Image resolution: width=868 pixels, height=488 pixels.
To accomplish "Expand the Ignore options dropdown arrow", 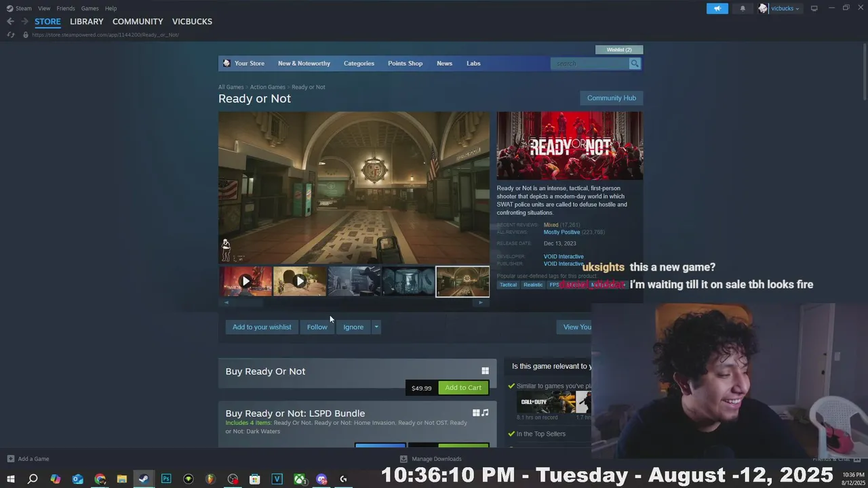I will pos(376,327).
